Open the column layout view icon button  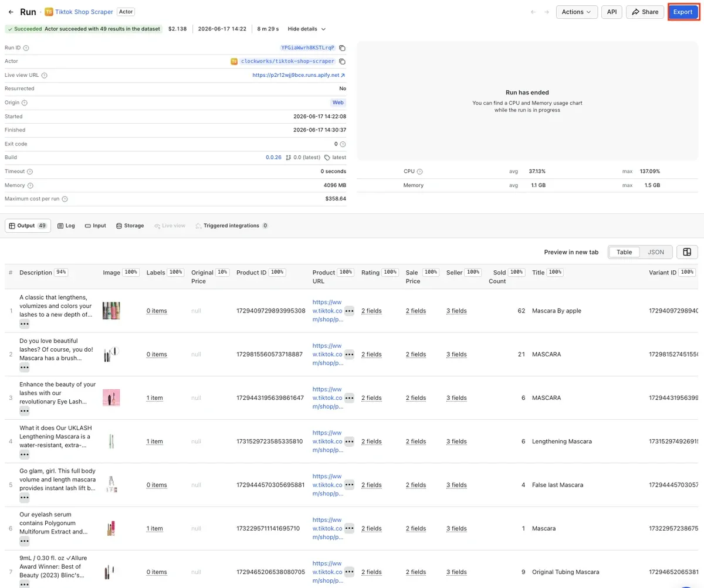[687, 252]
